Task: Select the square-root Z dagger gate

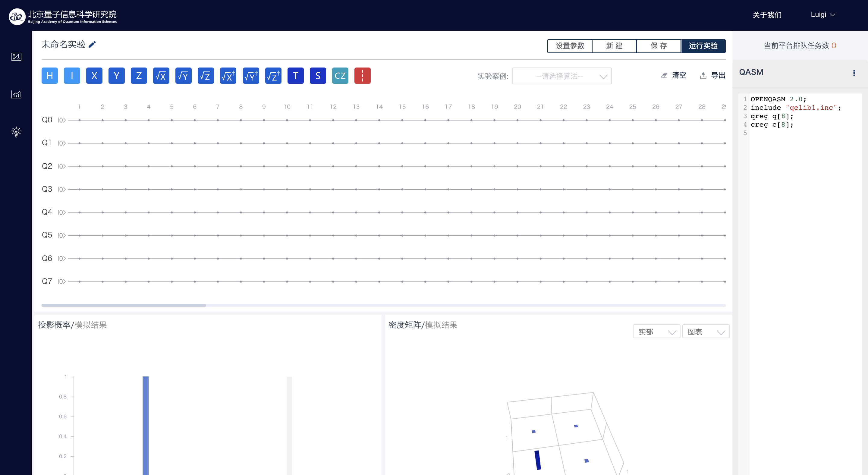Action: pos(273,75)
